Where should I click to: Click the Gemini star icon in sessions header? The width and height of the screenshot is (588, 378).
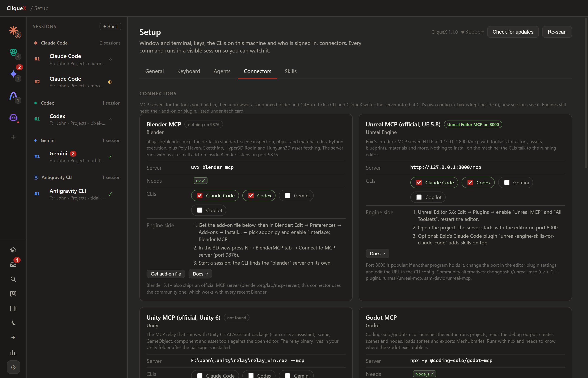click(x=35, y=140)
